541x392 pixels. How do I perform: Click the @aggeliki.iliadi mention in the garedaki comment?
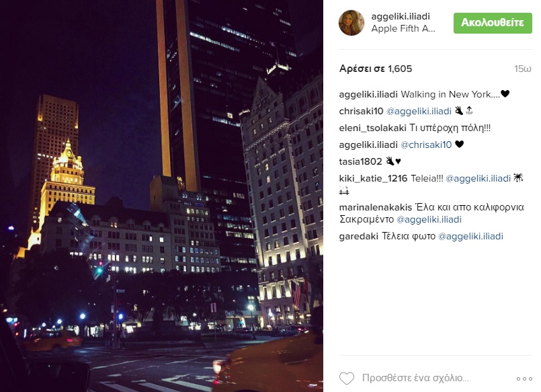click(470, 237)
